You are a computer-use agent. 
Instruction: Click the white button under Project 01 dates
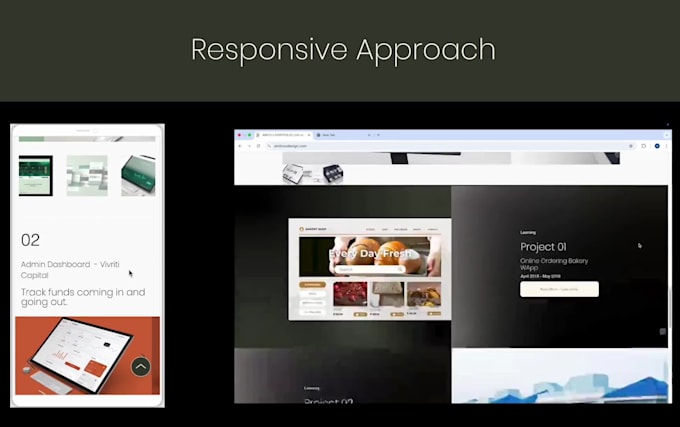(559, 289)
